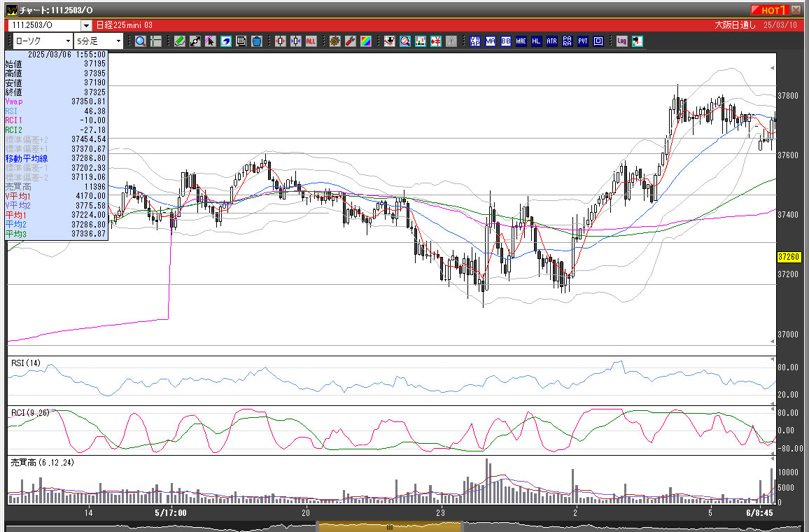Open the chart settings gear icon
809x532 pixels.
click(x=335, y=41)
